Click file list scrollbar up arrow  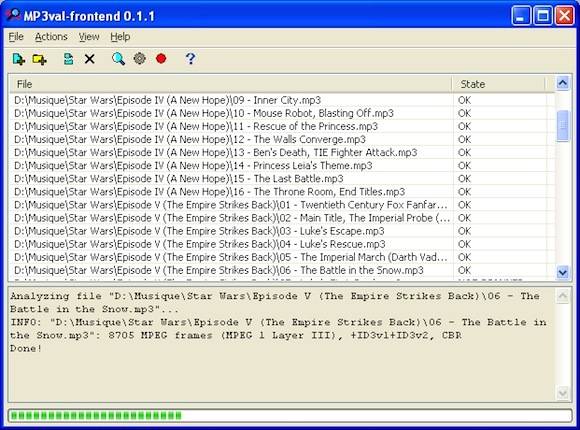pyautogui.click(x=563, y=83)
